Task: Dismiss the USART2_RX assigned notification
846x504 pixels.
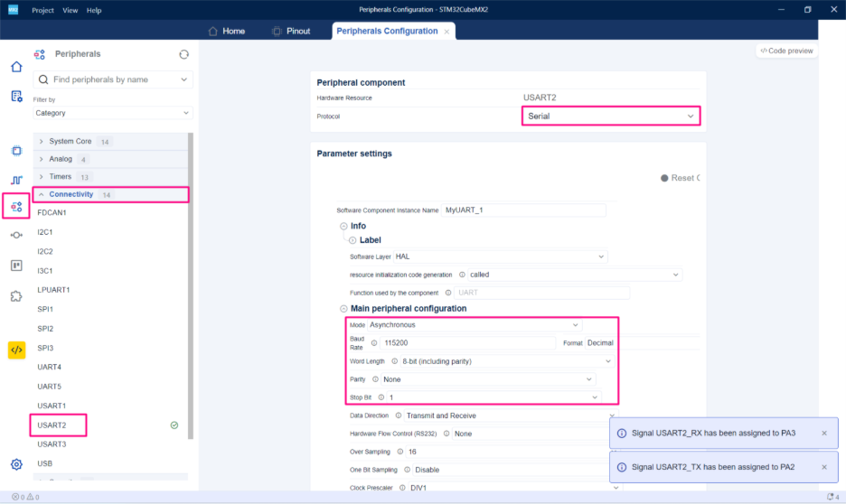Action: coord(824,433)
